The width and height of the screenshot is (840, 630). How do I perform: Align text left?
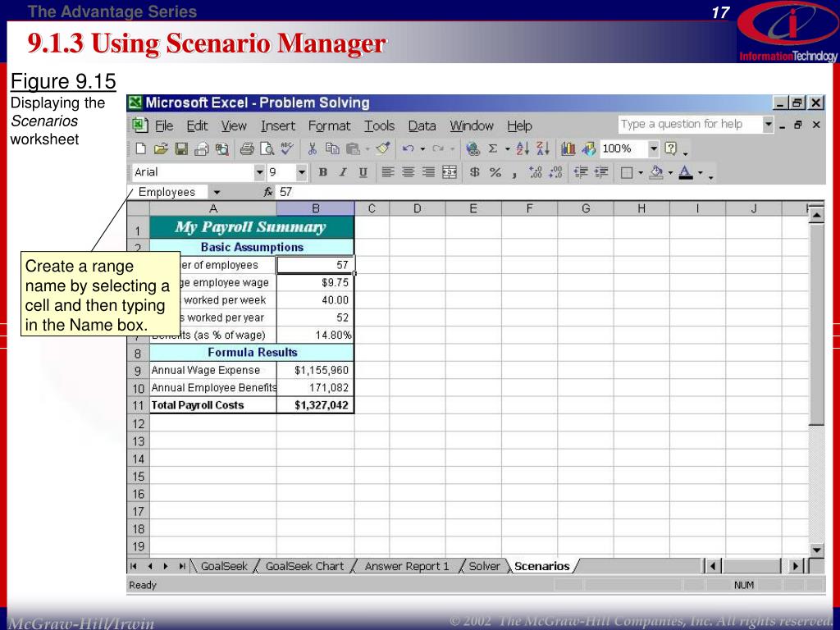click(388, 172)
